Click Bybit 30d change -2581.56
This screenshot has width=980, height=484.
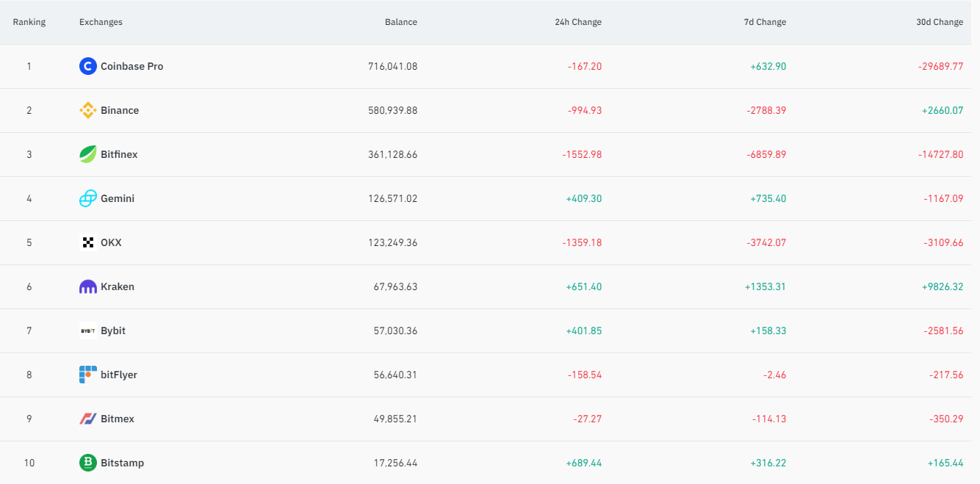pos(943,331)
